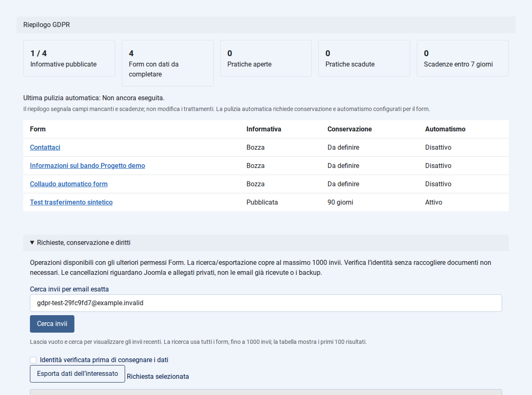The width and height of the screenshot is (532, 395).
Task: Select the Informative pubblicate summary card
Action: (69, 58)
